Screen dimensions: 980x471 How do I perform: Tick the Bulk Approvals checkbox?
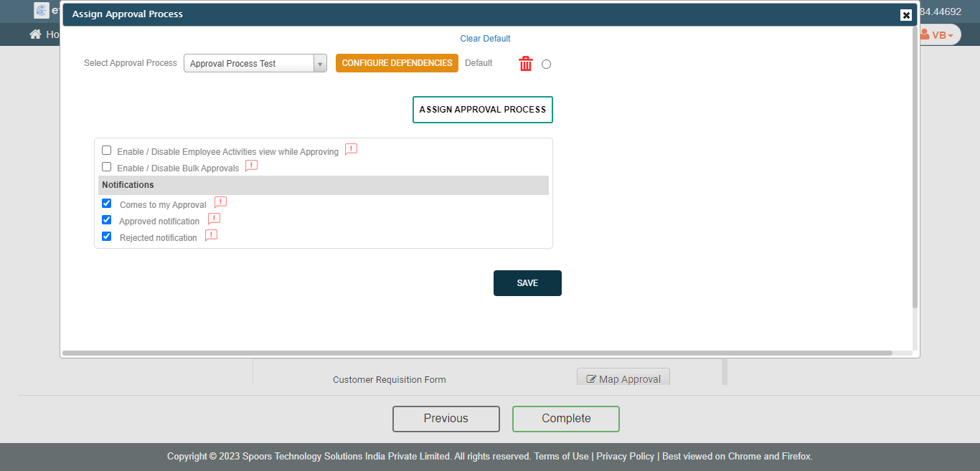[x=107, y=167]
